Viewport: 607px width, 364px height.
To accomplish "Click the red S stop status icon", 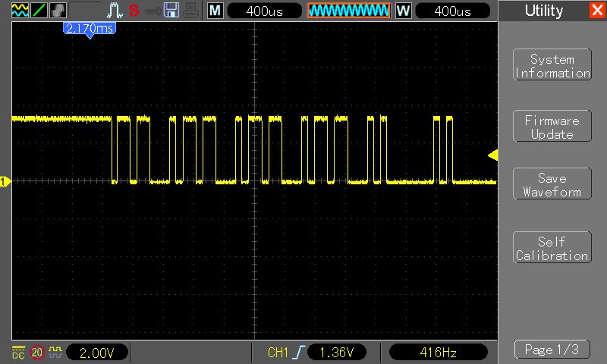I will tap(134, 11).
